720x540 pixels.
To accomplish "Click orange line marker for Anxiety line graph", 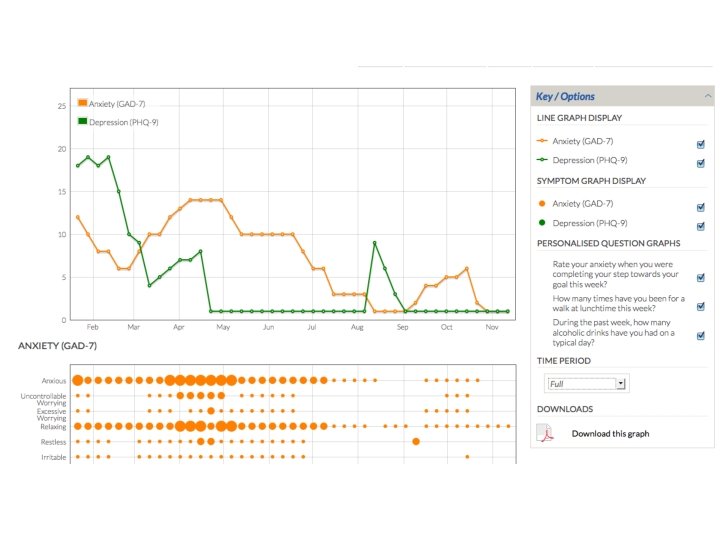I will coord(542,141).
